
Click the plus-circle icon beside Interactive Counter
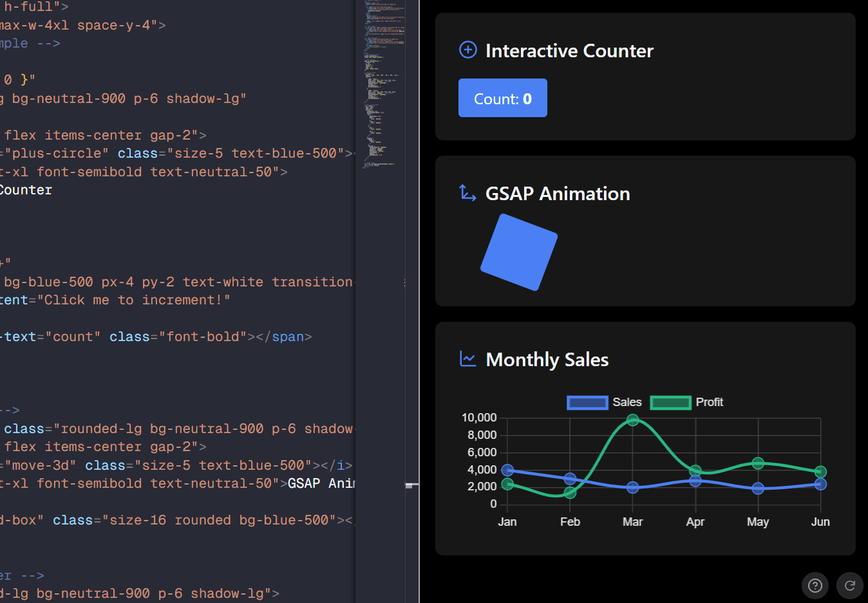(x=467, y=50)
